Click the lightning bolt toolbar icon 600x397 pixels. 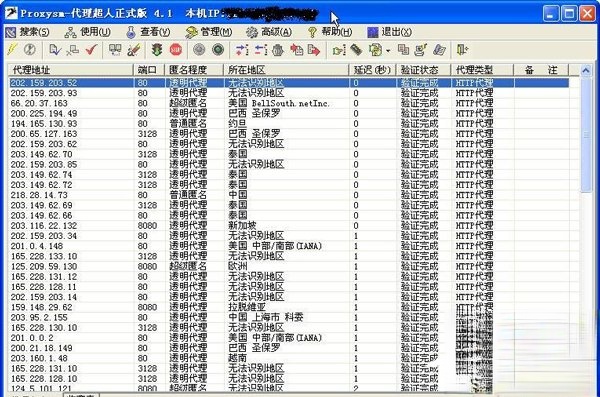(x=12, y=50)
